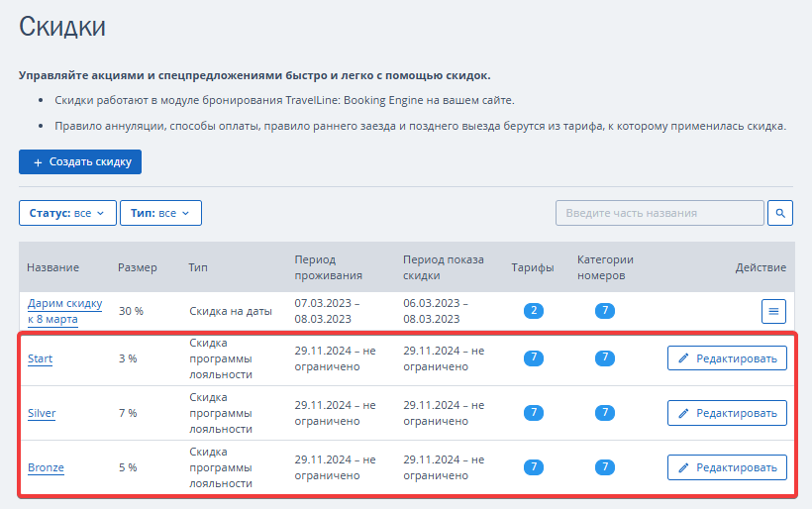Viewport: 812px width, 509px height.
Task: Click the tariffs badge in Start row
Action: coord(534,357)
